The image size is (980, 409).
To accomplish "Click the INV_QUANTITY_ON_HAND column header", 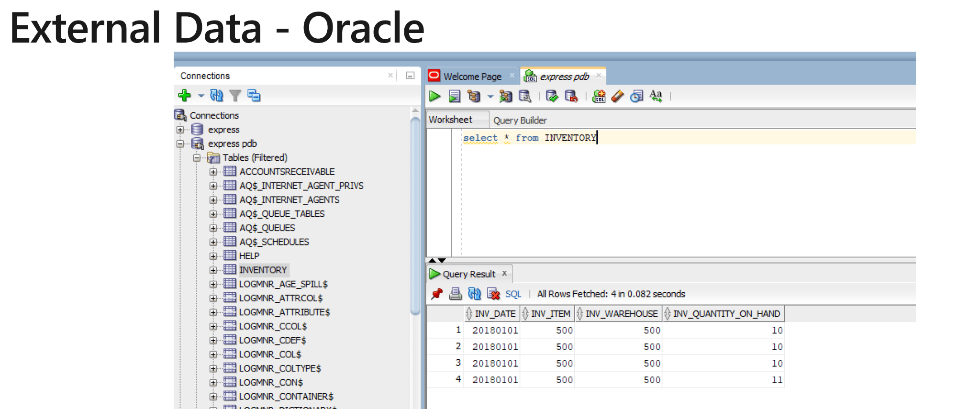I will tap(723, 314).
